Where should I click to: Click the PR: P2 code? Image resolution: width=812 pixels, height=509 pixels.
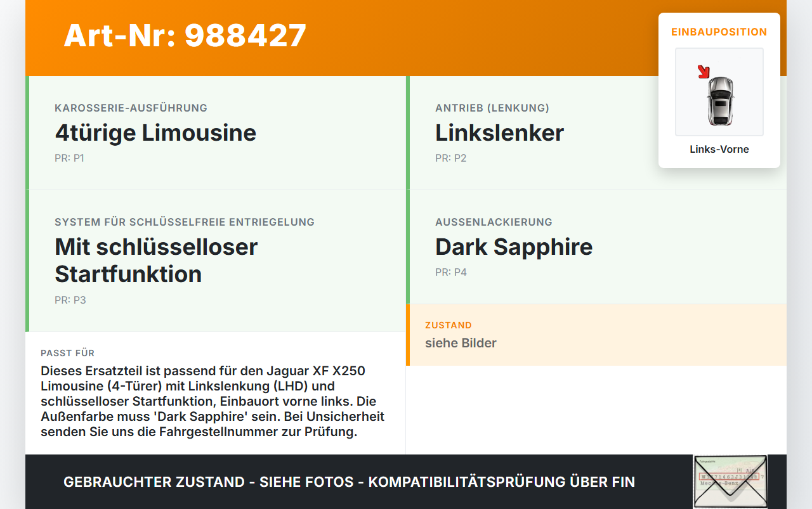450,158
